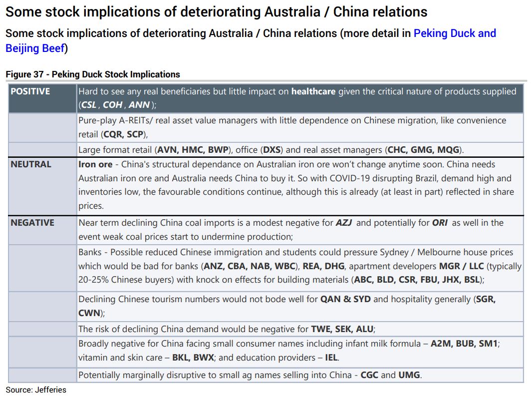Click the ag ticker 'CGC'
532x403 pixels.
369,375
